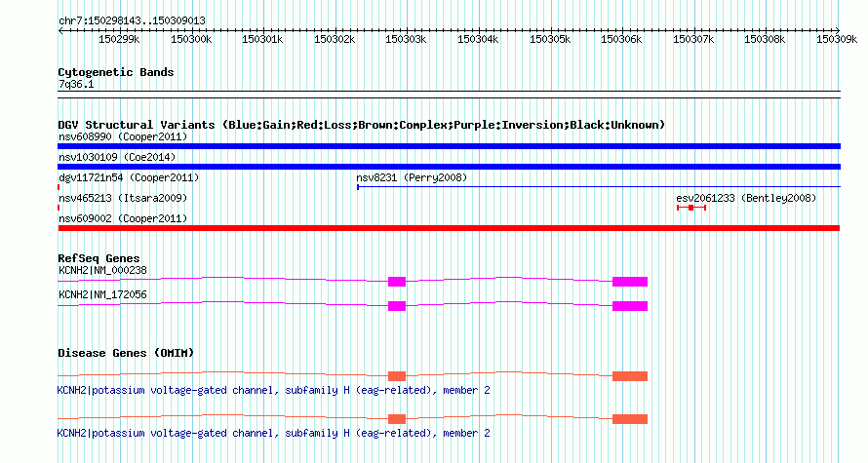This screenshot has height=463, width=868.
Task: Open esv2061233 (Bentley2008) variant label
Action: point(746,198)
